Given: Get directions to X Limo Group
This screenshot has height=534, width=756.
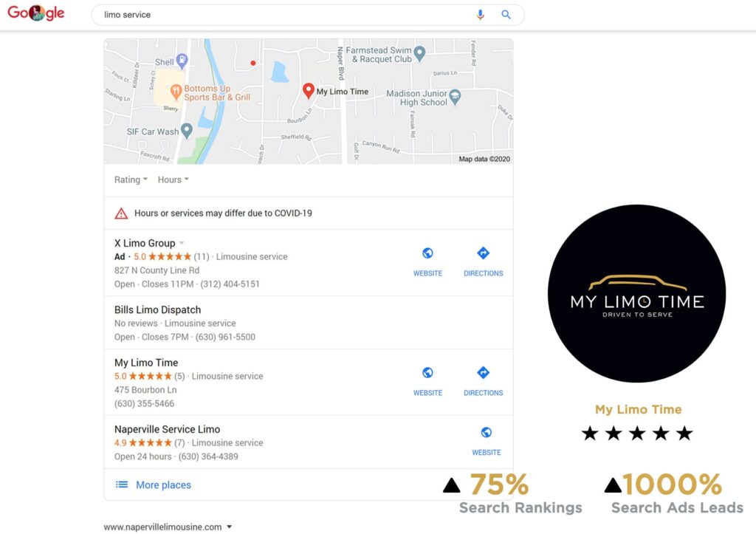Looking at the screenshot, I should click(483, 253).
